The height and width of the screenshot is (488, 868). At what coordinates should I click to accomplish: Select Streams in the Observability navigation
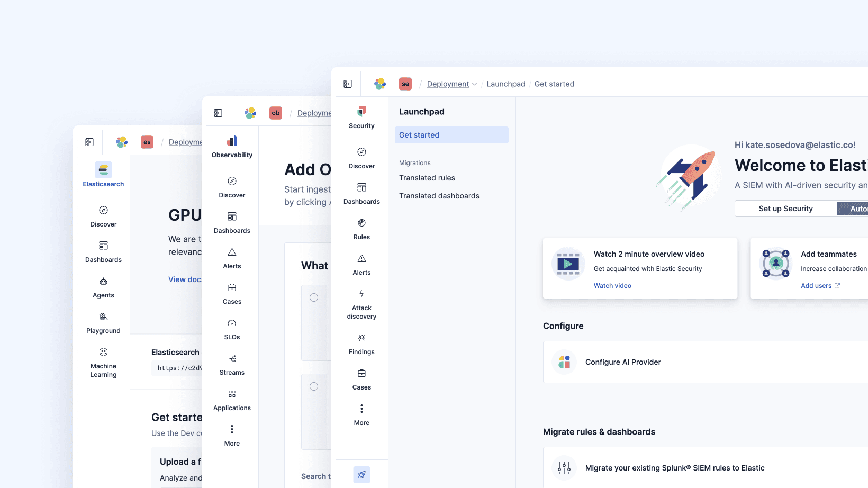point(232,364)
